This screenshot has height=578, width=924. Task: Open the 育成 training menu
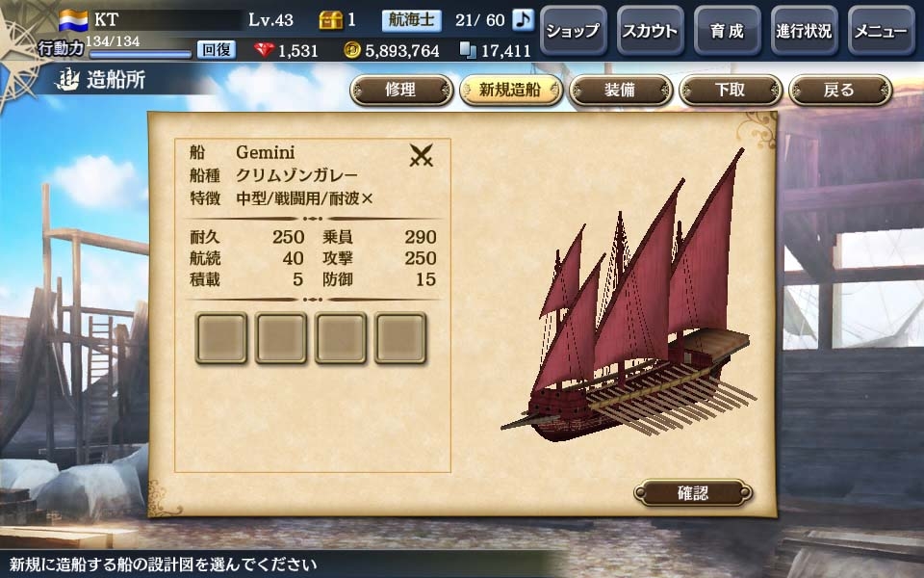coord(728,31)
